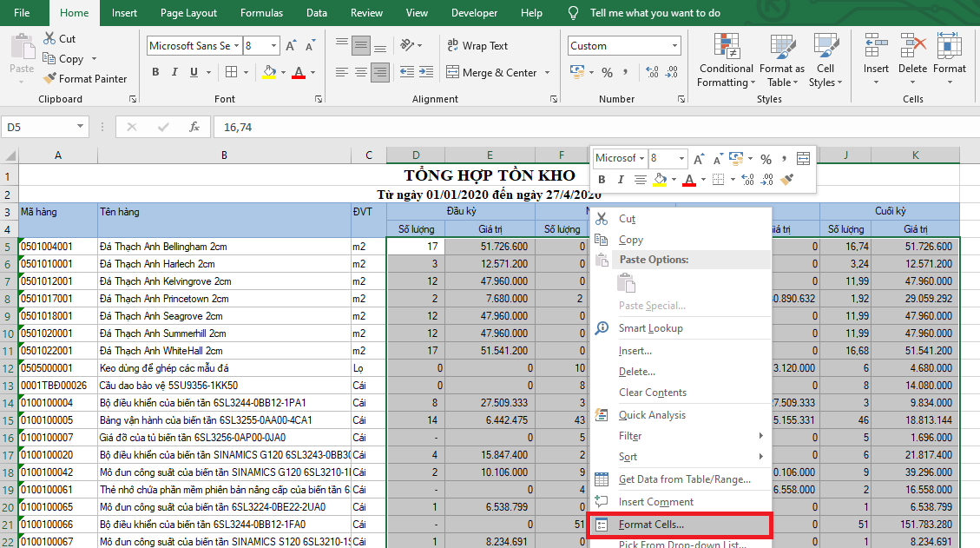Apply the yellow fill color in the ribbon
Viewport: 980px width, 548px height.
click(269, 72)
